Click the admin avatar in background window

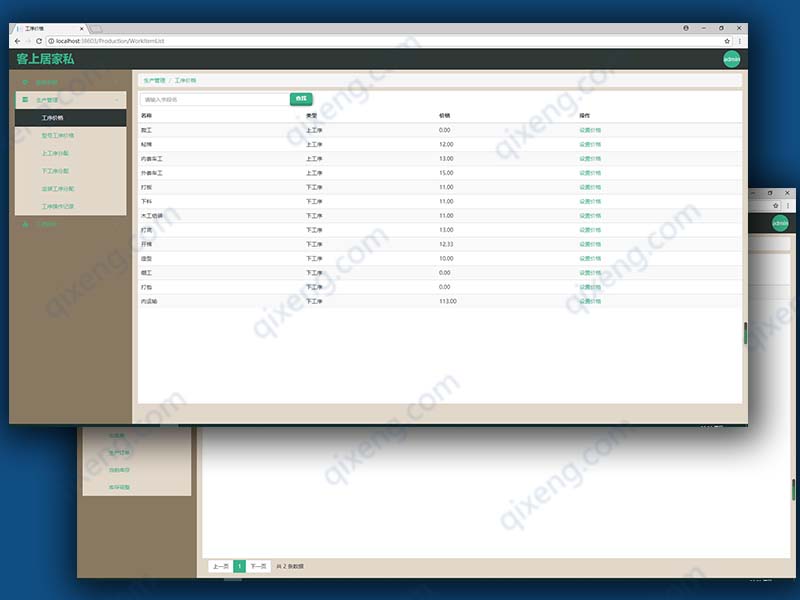(779, 223)
